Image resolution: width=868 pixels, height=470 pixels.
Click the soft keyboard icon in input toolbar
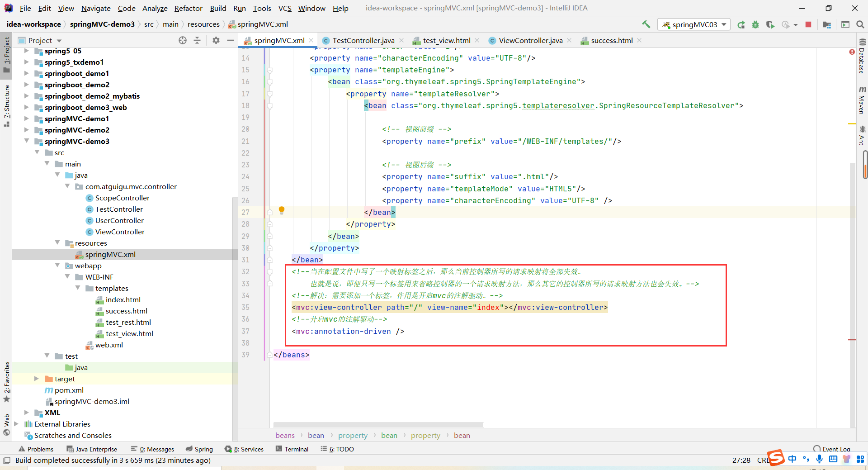pyautogui.click(x=833, y=459)
